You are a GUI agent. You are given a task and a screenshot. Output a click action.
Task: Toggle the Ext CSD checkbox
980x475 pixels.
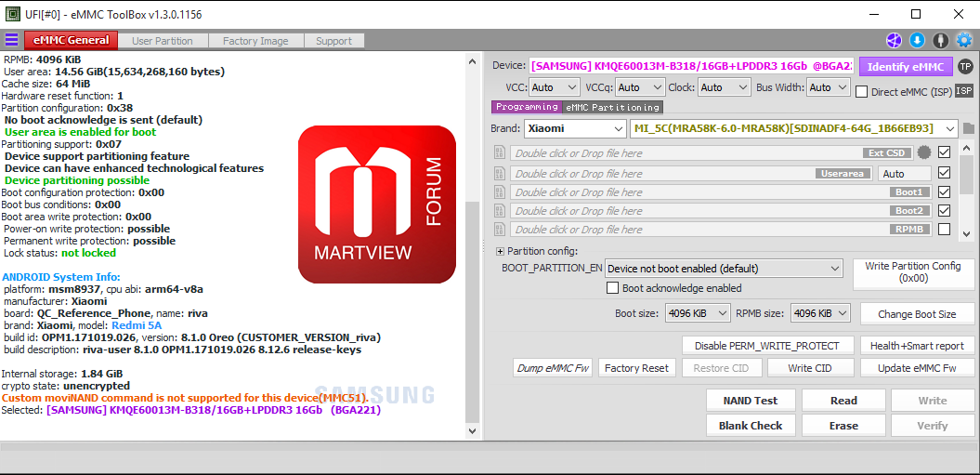point(944,152)
